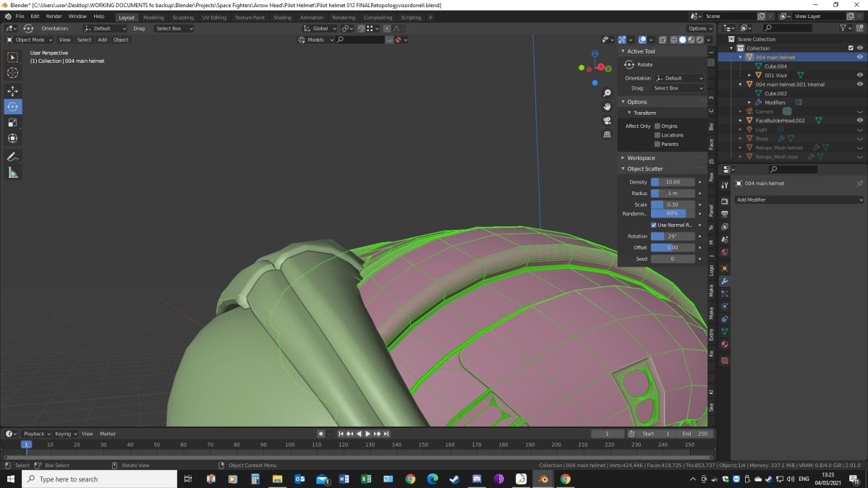Expand the Modifiers outliner entry
The height and width of the screenshot is (488, 868).
click(x=749, y=102)
